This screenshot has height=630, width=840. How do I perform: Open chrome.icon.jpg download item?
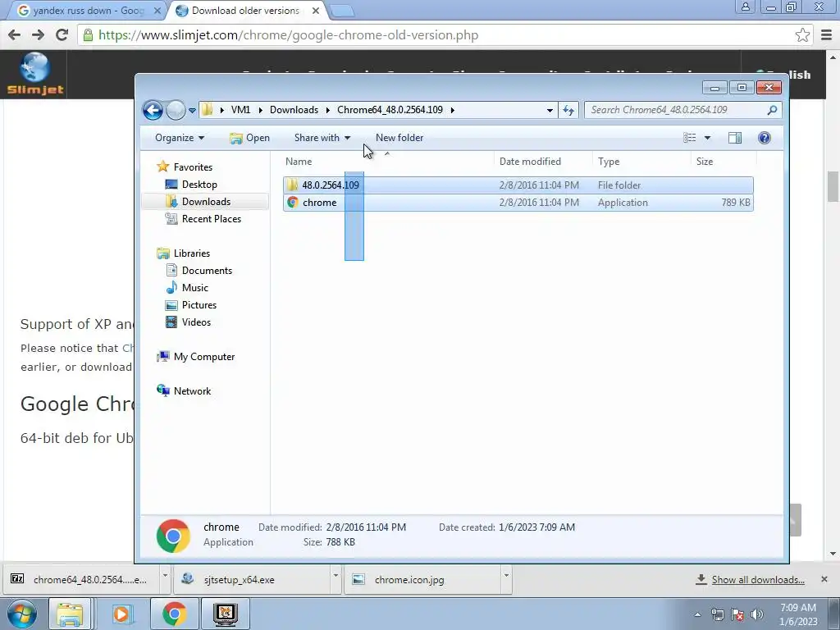(x=422, y=580)
